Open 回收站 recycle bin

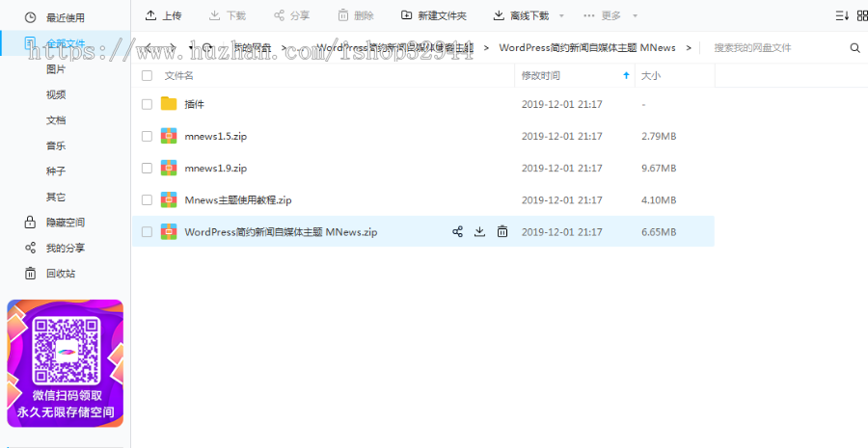pyautogui.click(x=61, y=274)
